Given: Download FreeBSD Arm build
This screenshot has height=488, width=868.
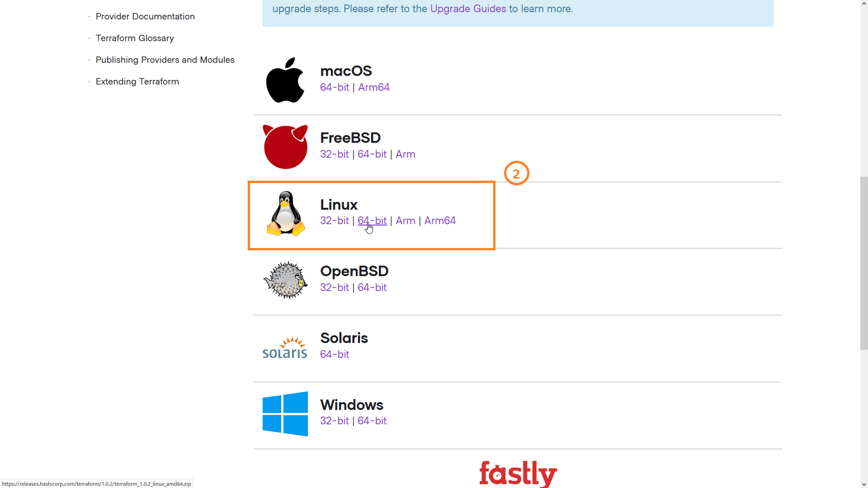Looking at the screenshot, I should tap(406, 154).
